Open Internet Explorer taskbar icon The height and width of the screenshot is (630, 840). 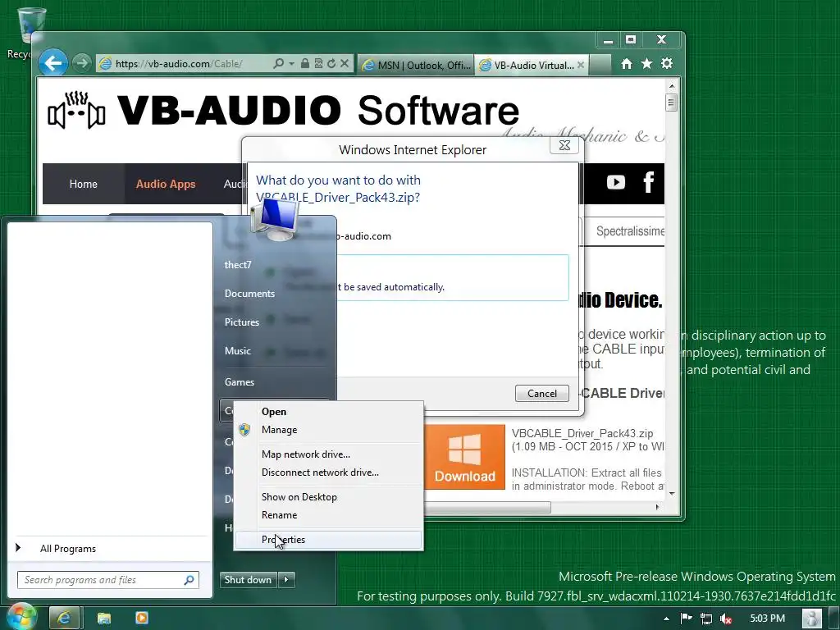click(x=64, y=619)
